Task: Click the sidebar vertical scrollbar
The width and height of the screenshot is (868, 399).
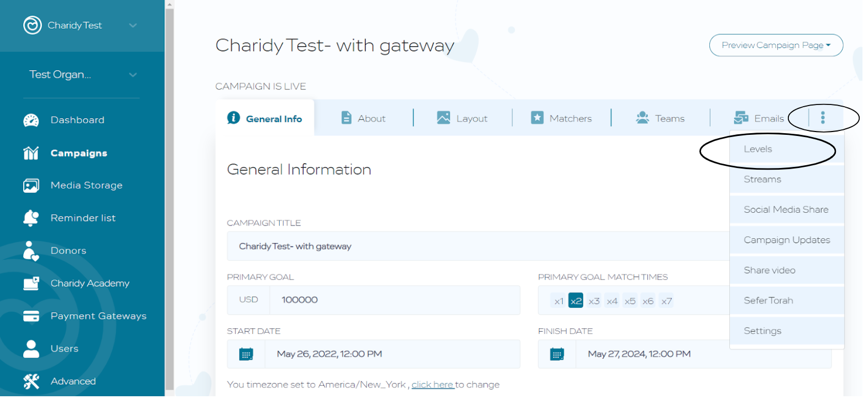Action: pyautogui.click(x=170, y=199)
